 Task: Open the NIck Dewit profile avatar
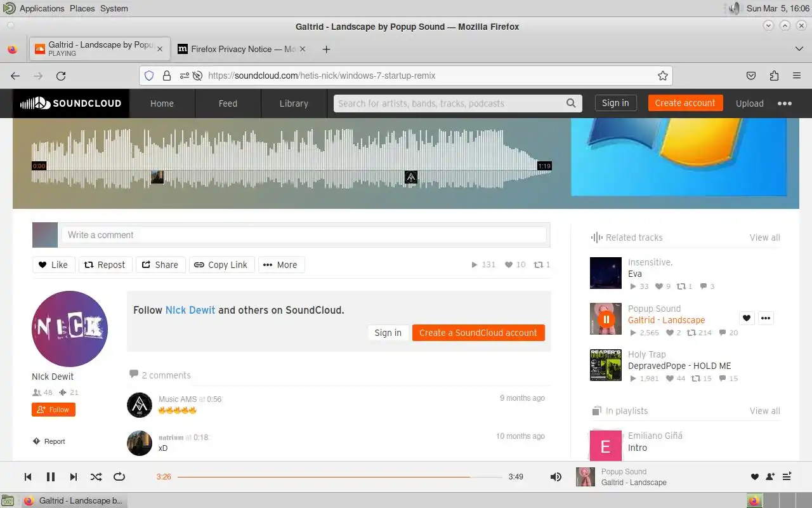70,329
